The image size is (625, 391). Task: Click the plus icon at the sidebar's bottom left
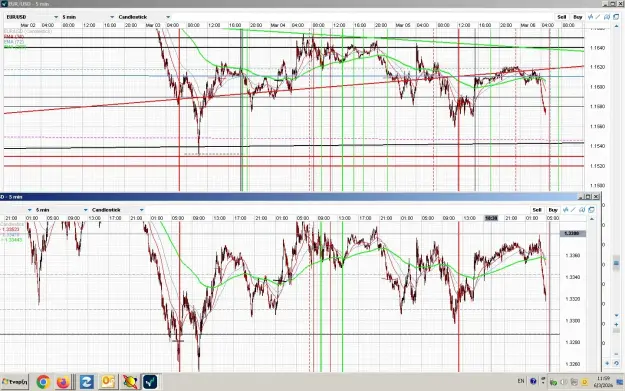pyautogui.click(x=607, y=363)
